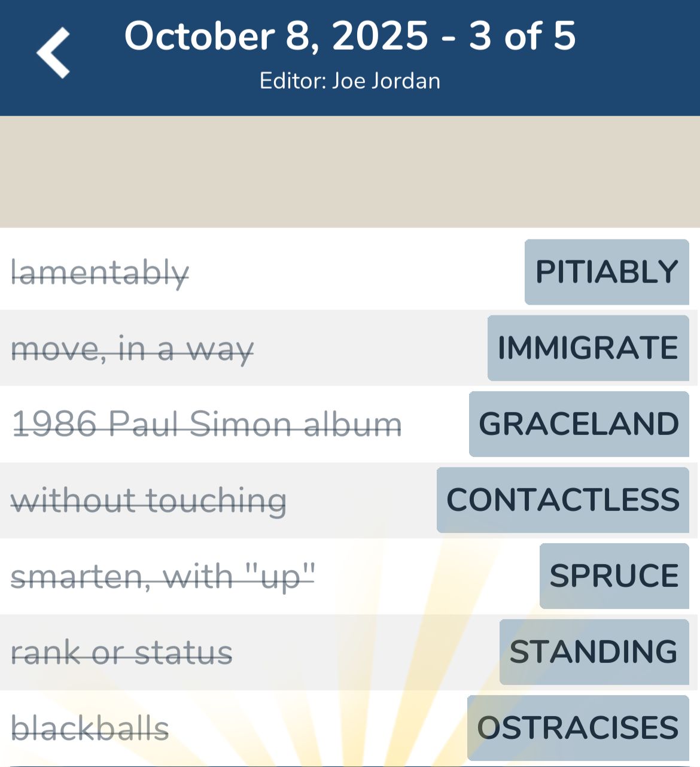Select the '1986 Paul Simon album' clue
Viewport: 700px width, 767px height.
(207, 425)
